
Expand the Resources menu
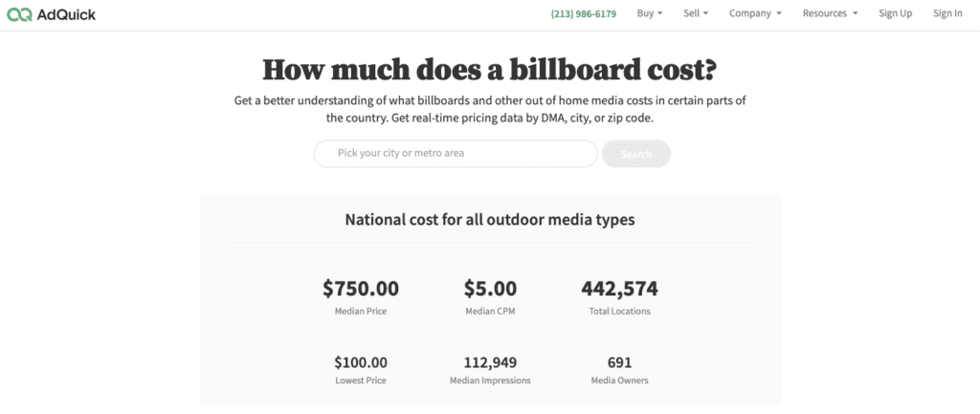coord(829,13)
